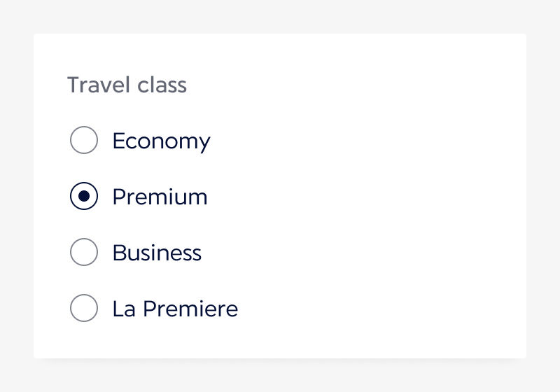Switch travel class to Economy circle
This screenshot has width=560, height=392.
pos(84,141)
